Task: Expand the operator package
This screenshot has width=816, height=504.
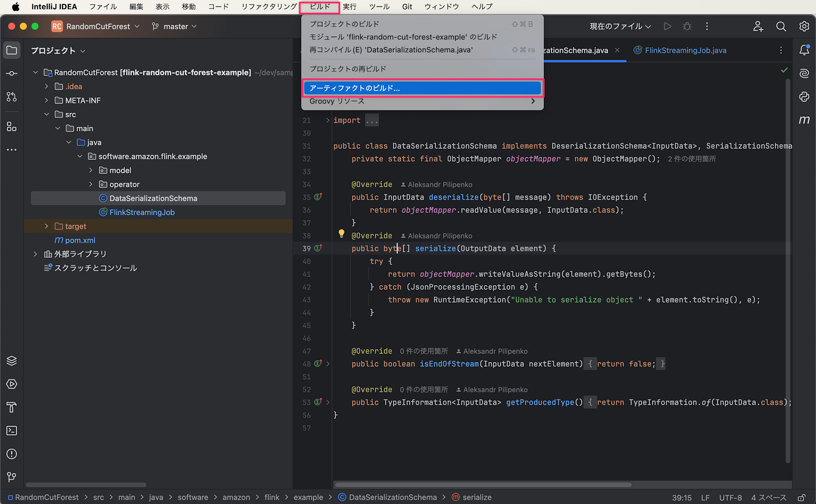Action: (91, 184)
